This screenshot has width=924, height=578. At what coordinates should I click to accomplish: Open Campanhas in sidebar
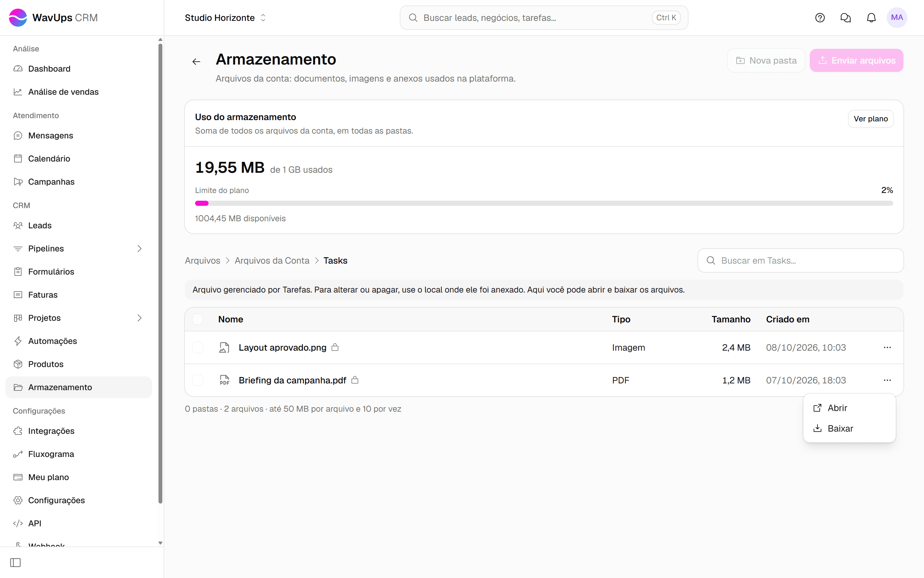(79, 181)
